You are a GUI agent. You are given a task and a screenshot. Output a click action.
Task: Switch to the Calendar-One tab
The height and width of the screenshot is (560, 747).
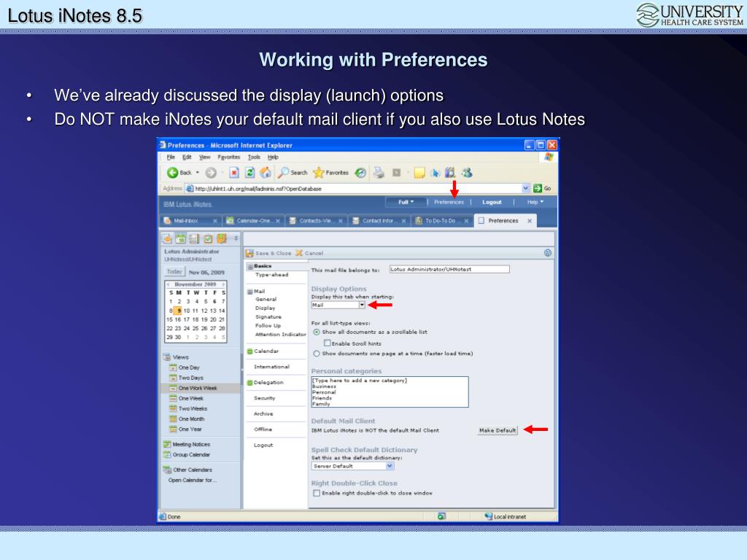pyautogui.click(x=254, y=220)
